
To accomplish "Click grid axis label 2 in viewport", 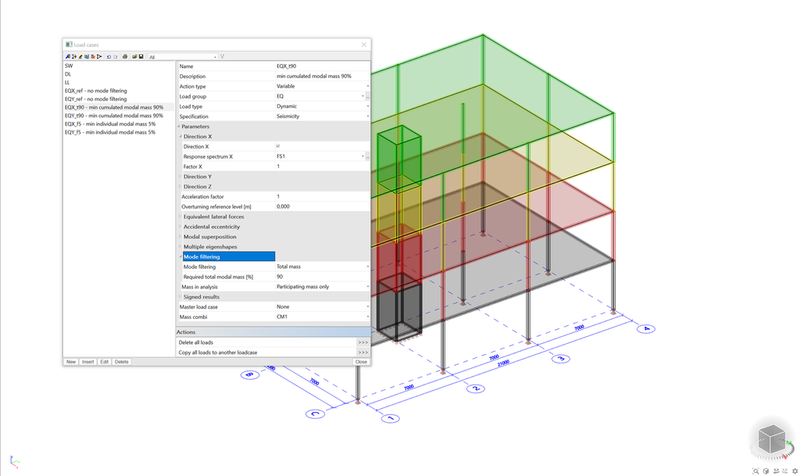I will 475,389.
